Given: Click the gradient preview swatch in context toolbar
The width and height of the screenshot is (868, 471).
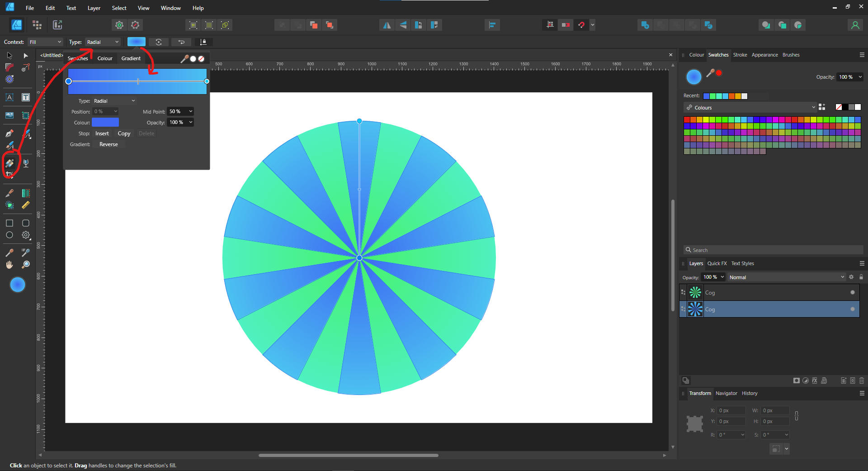Looking at the screenshot, I should coord(137,42).
